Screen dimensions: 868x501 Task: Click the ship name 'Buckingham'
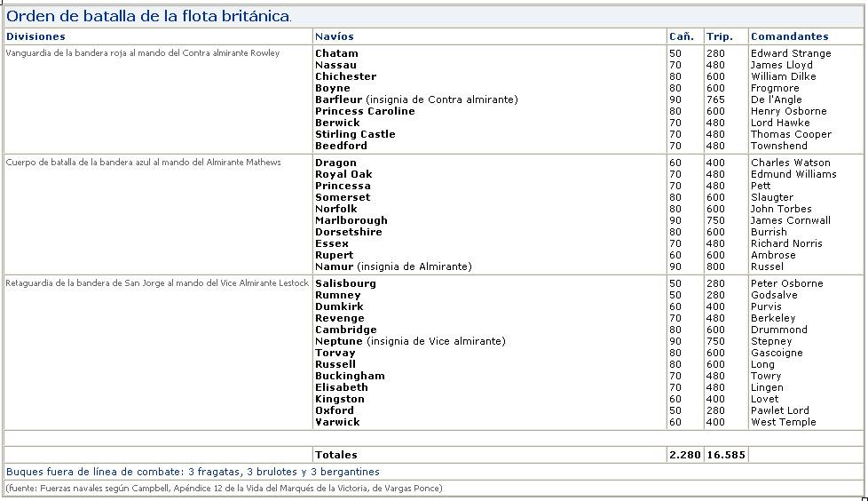(x=350, y=377)
